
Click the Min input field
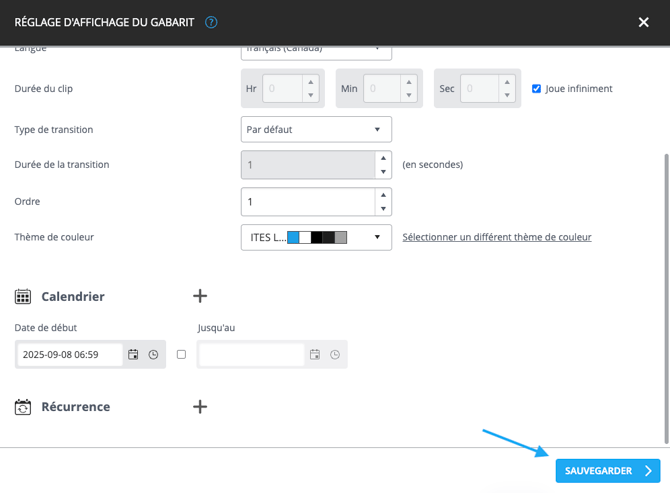tap(382, 88)
